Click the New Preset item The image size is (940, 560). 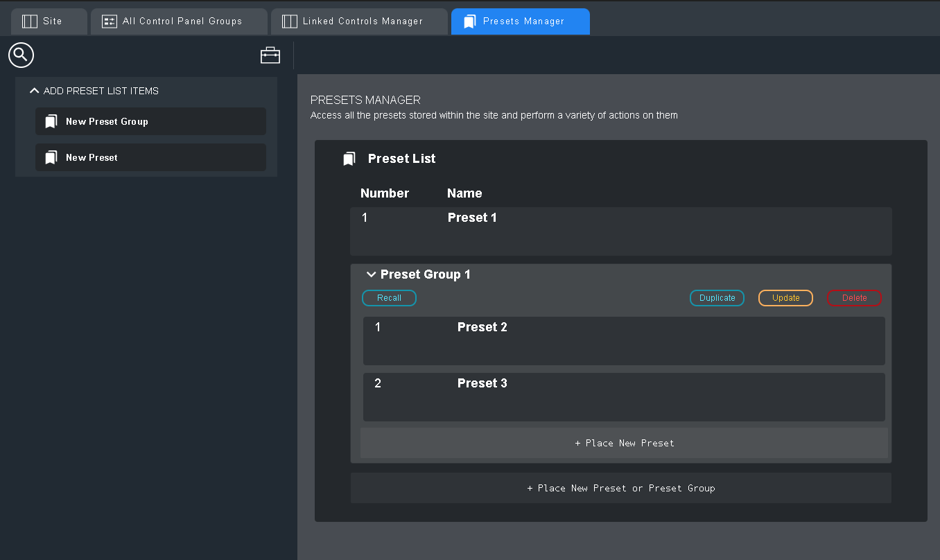point(150,157)
